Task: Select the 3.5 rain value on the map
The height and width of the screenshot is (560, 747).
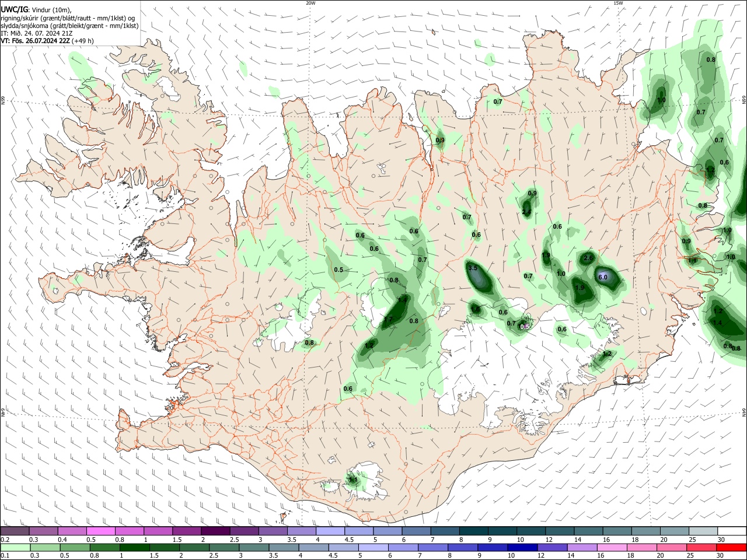Action: pyautogui.click(x=473, y=268)
